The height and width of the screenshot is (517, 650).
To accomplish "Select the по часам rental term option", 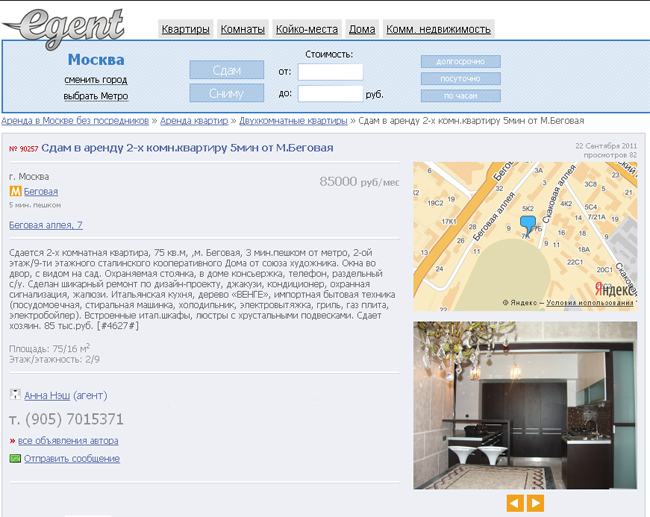I will [460, 96].
